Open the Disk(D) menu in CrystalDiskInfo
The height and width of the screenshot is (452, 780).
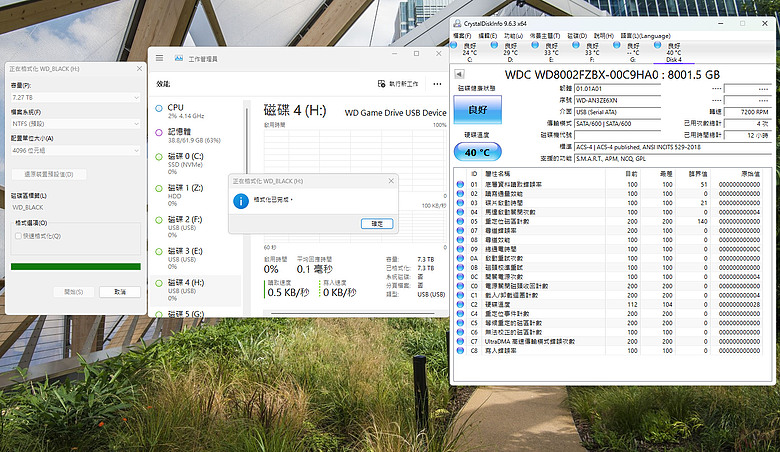point(577,36)
